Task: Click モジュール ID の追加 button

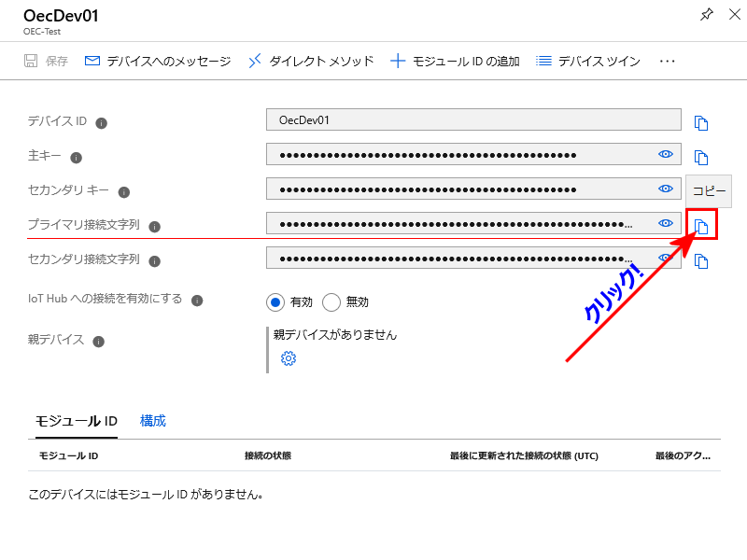Action: (455, 61)
